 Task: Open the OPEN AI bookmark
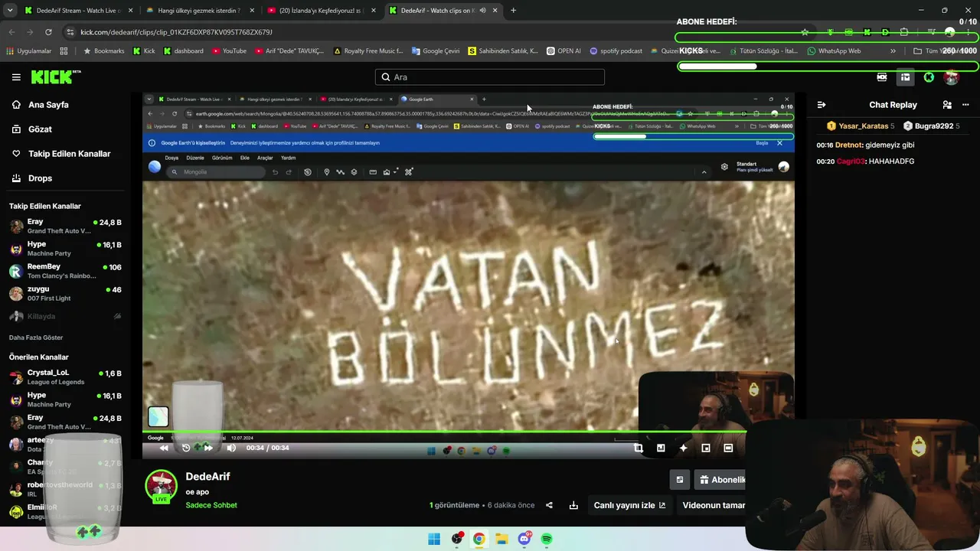(563, 51)
